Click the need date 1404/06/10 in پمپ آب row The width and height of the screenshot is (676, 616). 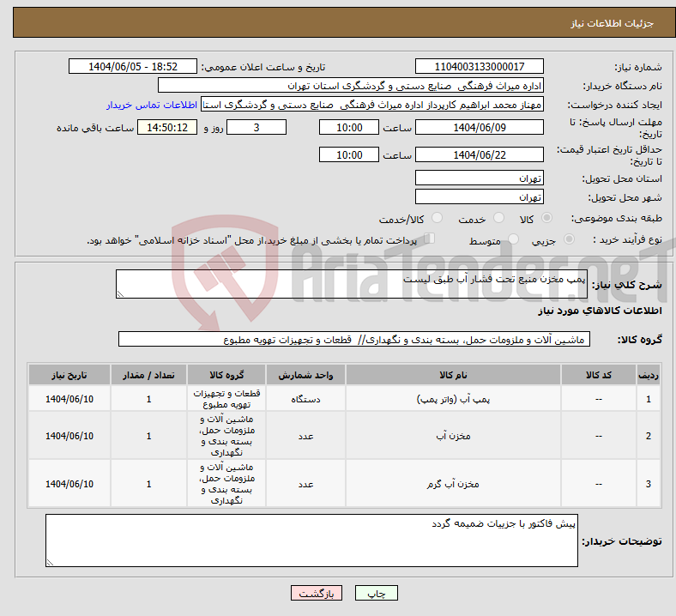[x=69, y=399]
